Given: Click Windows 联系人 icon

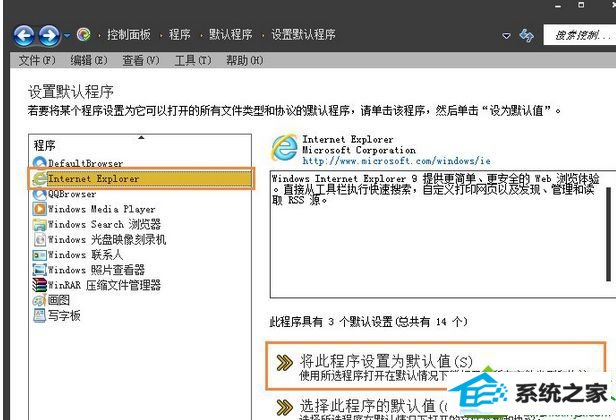Looking at the screenshot, I should tap(39, 255).
